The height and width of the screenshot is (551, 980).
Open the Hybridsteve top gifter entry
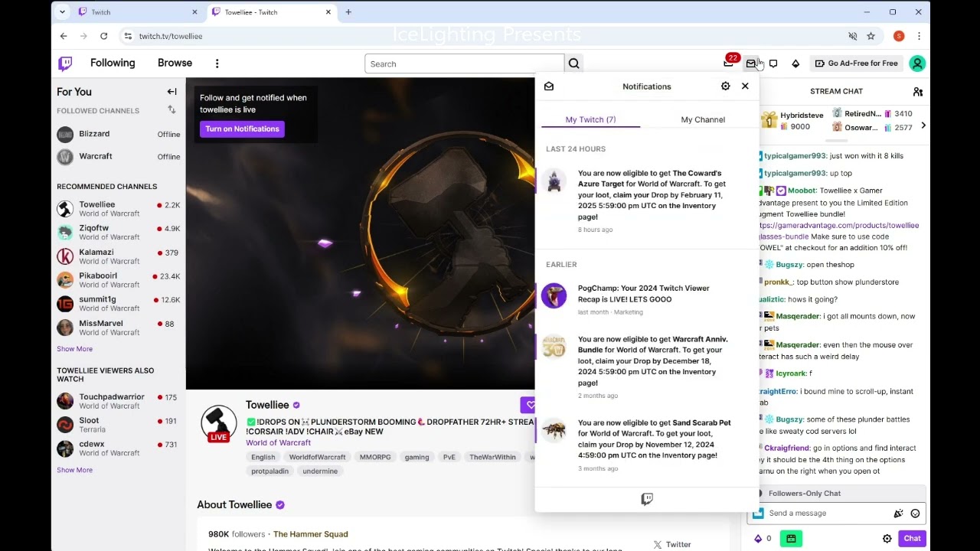(x=792, y=121)
